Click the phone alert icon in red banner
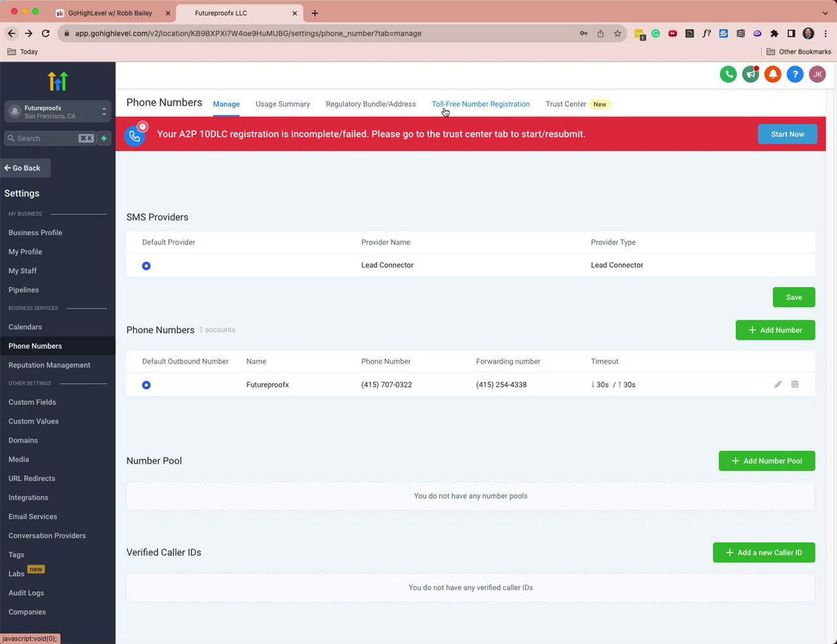837x644 pixels. click(x=135, y=135)
